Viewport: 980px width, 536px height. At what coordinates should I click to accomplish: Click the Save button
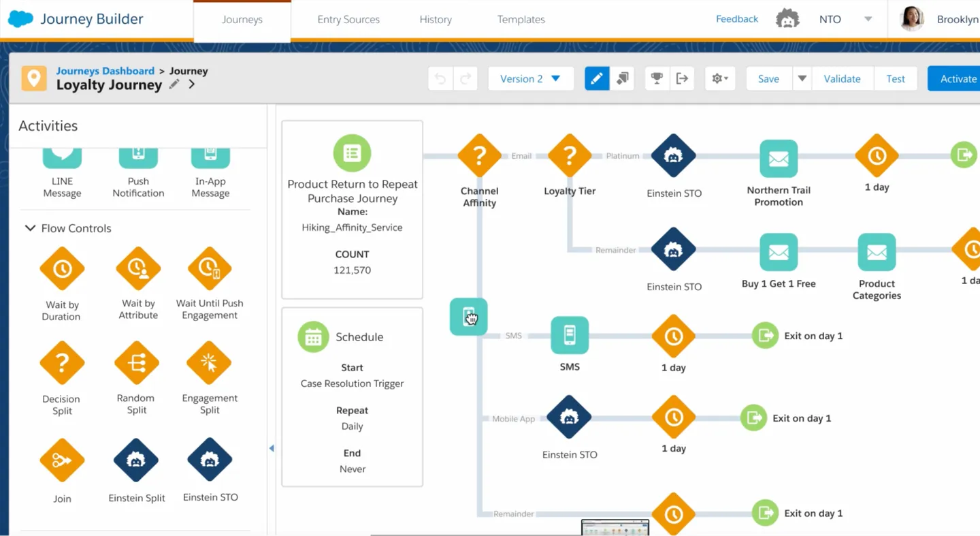click(x=768, y=79)
